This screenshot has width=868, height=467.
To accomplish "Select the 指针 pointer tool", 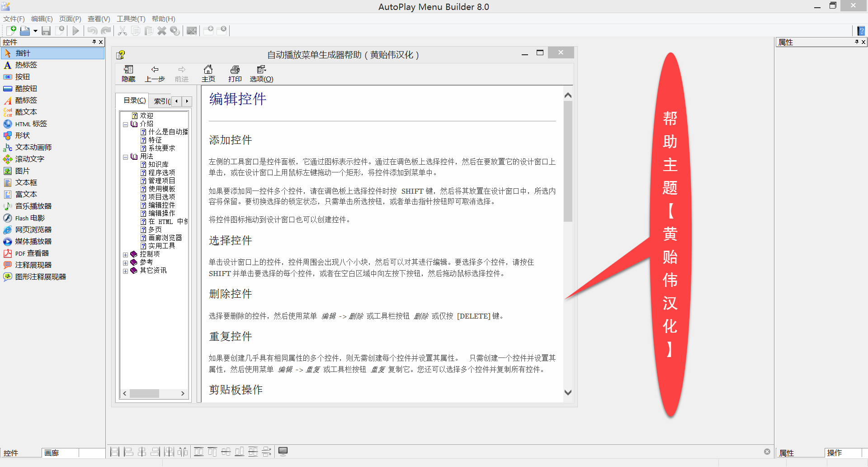I will pyautogui.click(x=53, y=53).
